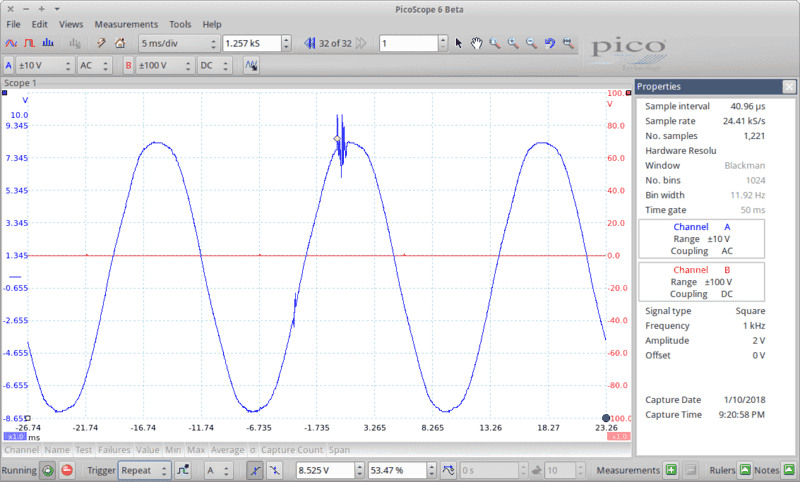Open the Tools menu
This screenshot has width=800, height=482.
(x=180, y=23)
